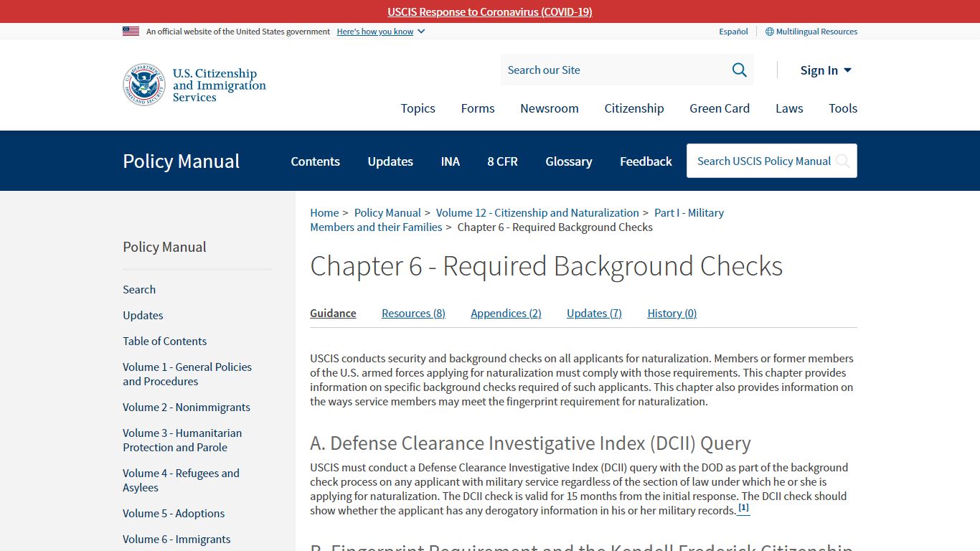
Task: Click the site search magnifier icon
Action: point(739,70)
